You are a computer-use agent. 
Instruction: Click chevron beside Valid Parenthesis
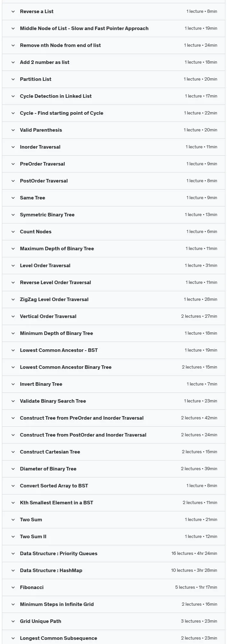[13, 130]
